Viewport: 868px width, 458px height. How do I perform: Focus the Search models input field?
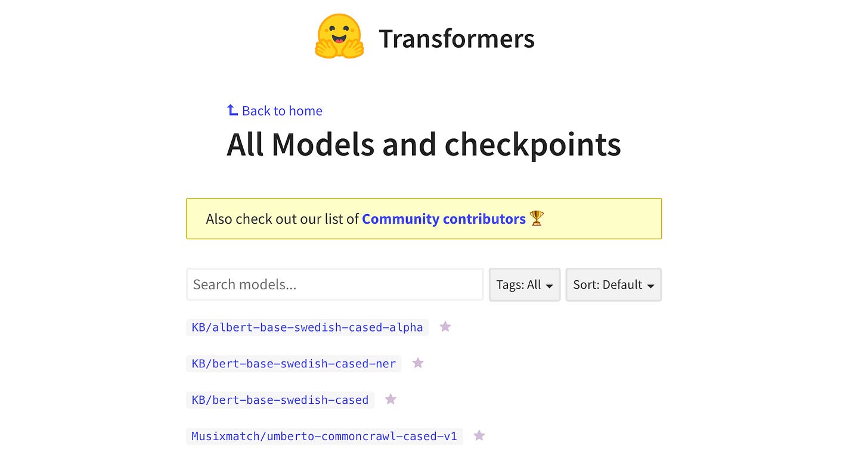[x=335, y=284]
